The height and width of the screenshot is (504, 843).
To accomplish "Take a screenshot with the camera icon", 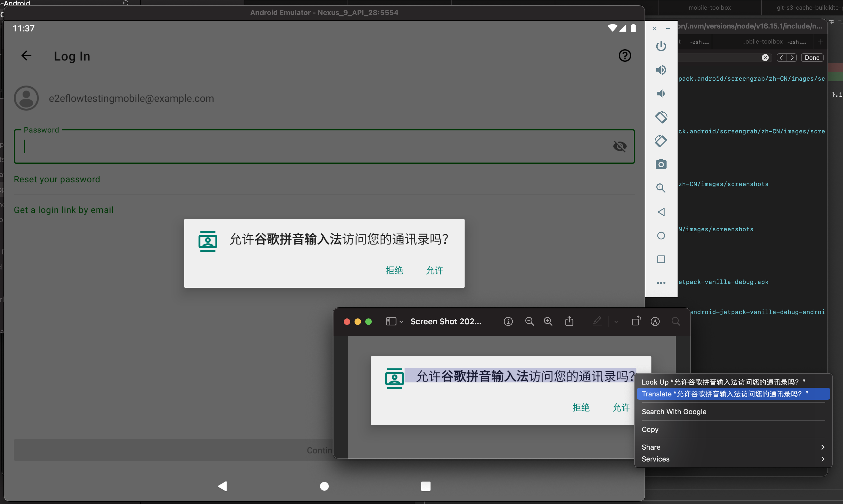I will pyautogui.click(x=661, y=164).
